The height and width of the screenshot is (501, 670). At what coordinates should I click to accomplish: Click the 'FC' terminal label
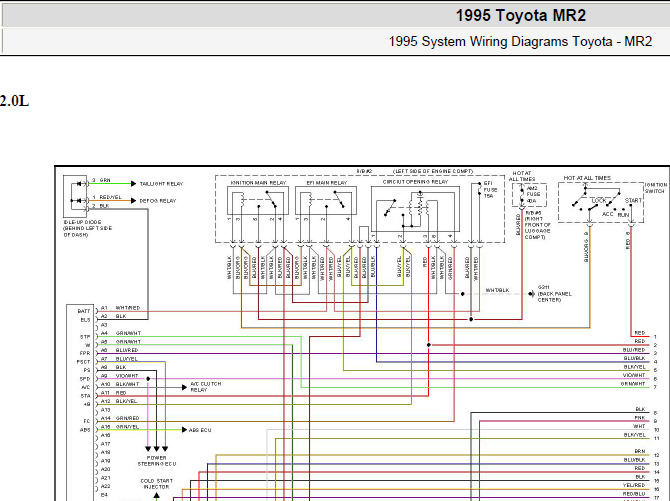tap(87, 421)
